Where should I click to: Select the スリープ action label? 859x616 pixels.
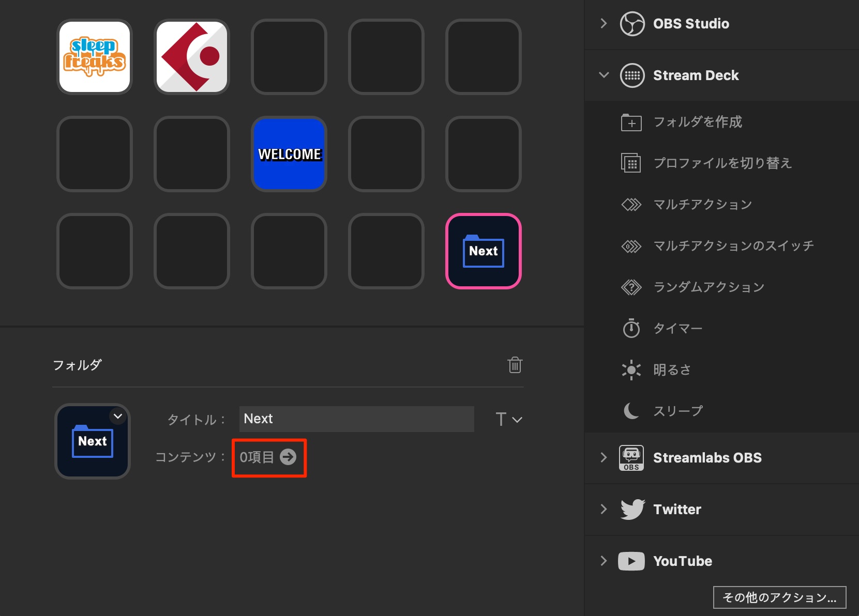(x=678, y=411)
